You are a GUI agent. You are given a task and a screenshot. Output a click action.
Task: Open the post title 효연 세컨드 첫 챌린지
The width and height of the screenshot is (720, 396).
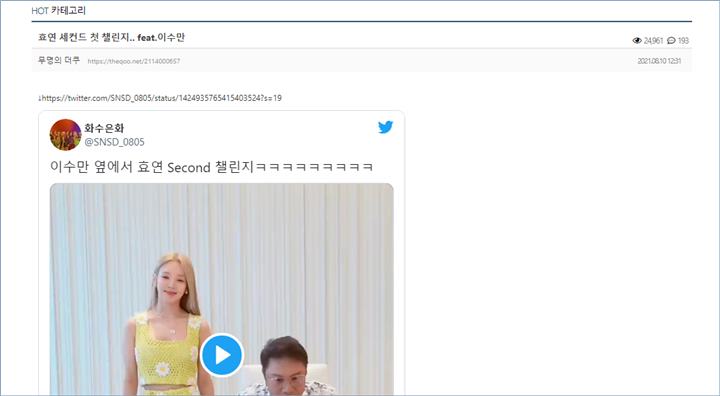pyautogui.click(x=112, y=37)
